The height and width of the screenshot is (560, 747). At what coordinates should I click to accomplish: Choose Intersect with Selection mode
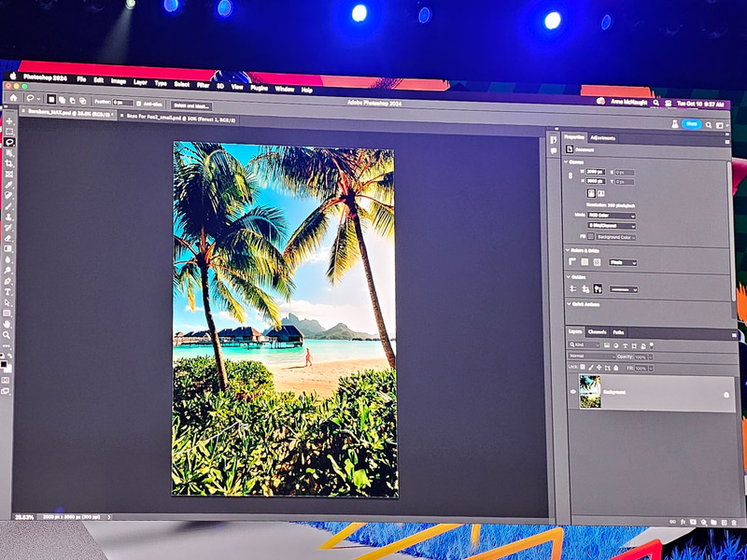tap(83, 101)
